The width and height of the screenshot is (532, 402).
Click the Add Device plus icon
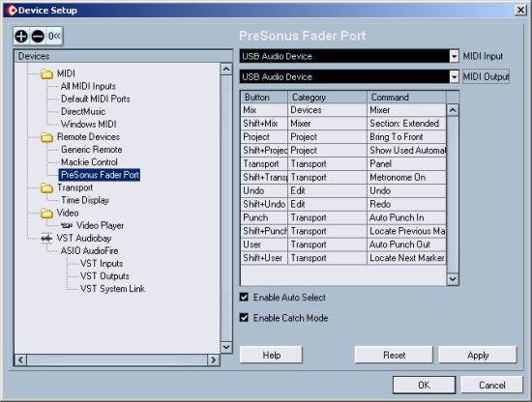(21, 37)
